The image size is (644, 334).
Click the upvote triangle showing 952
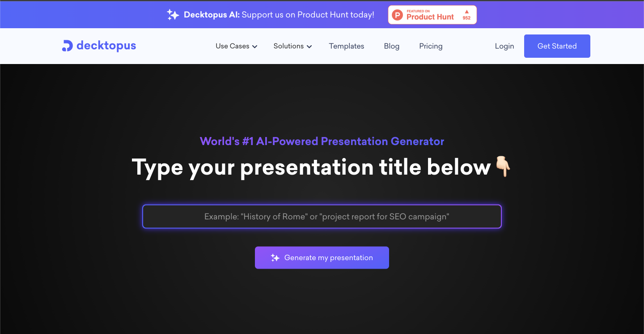[x=466, y=12]
